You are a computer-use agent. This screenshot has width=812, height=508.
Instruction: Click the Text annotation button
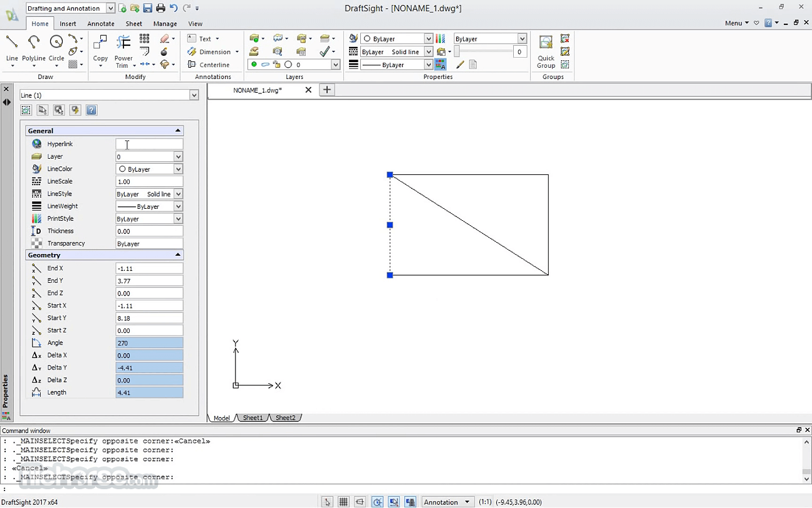pos(204,39)
